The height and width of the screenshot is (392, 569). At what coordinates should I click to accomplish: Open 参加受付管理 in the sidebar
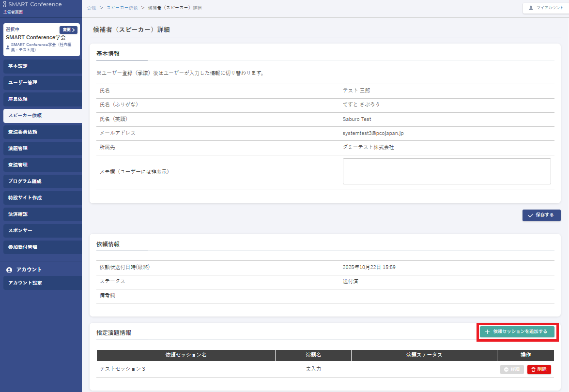[x=41, y=247]
